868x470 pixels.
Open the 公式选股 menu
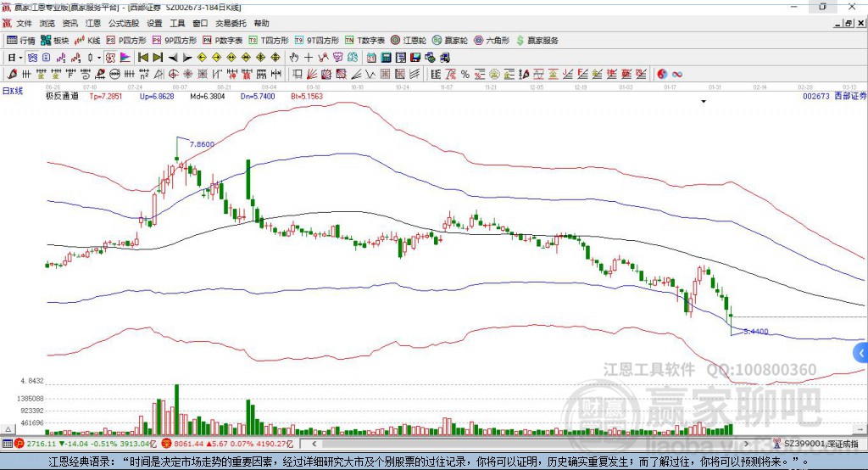click(x=124, y=23)
